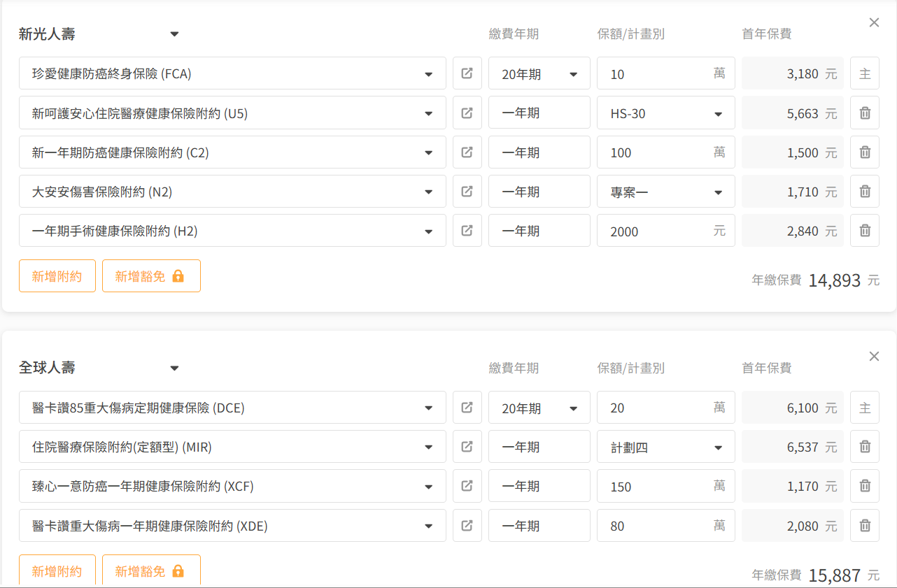Image resolution: width=897 pixels, height=588 pixels.
Task: Open the 一年期手術健康保險附約 (H2) product dropdown
Action: pos(232,230)
